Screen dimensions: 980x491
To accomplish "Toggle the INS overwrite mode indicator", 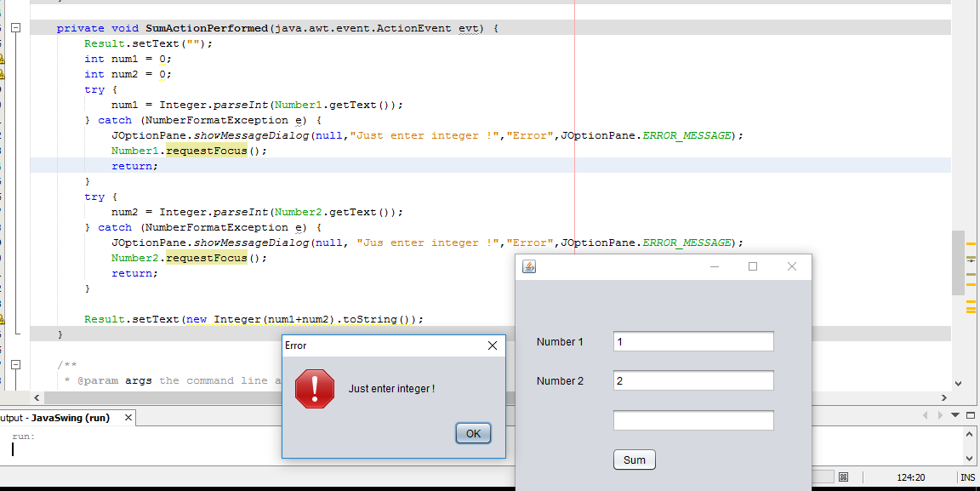I will [968, 477].
